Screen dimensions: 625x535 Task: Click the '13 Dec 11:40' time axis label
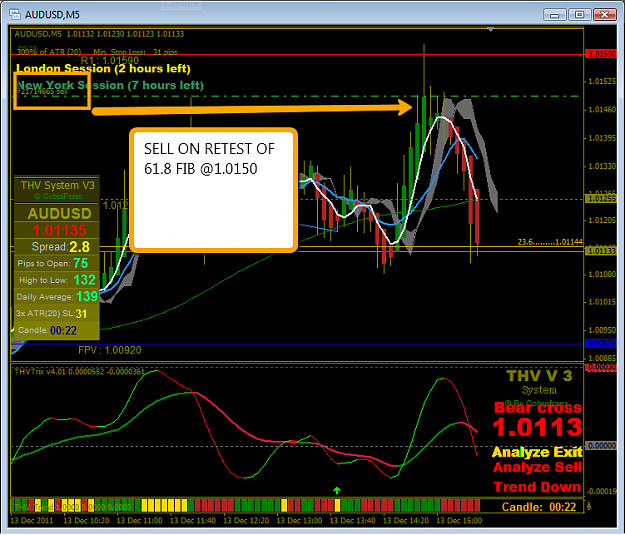coord(193,521)
